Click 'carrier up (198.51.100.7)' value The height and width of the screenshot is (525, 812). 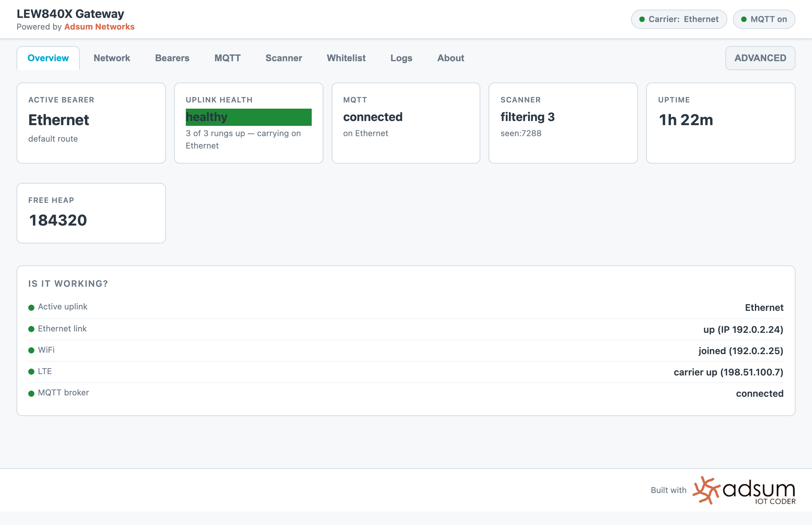(x=728, y=372)
